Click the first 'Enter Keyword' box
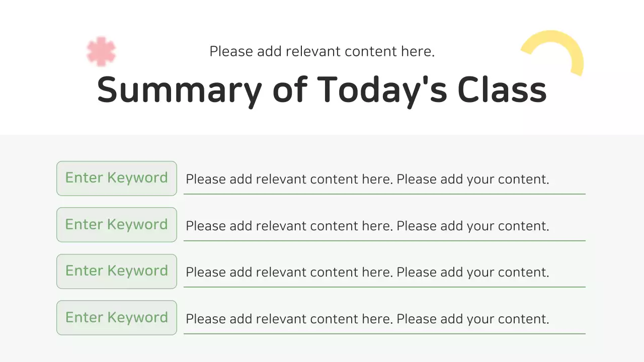This screenshot has width=644, height=362. tap(117, 178)
